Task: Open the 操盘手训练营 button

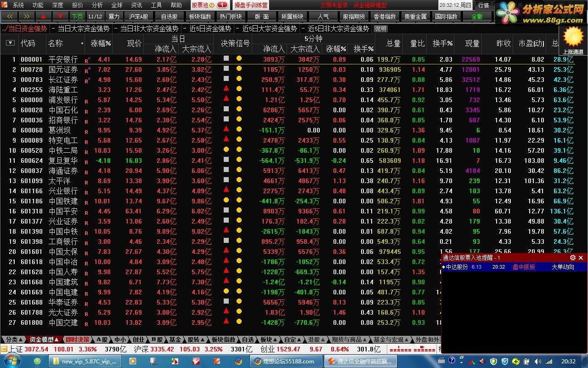Action: 250,5
